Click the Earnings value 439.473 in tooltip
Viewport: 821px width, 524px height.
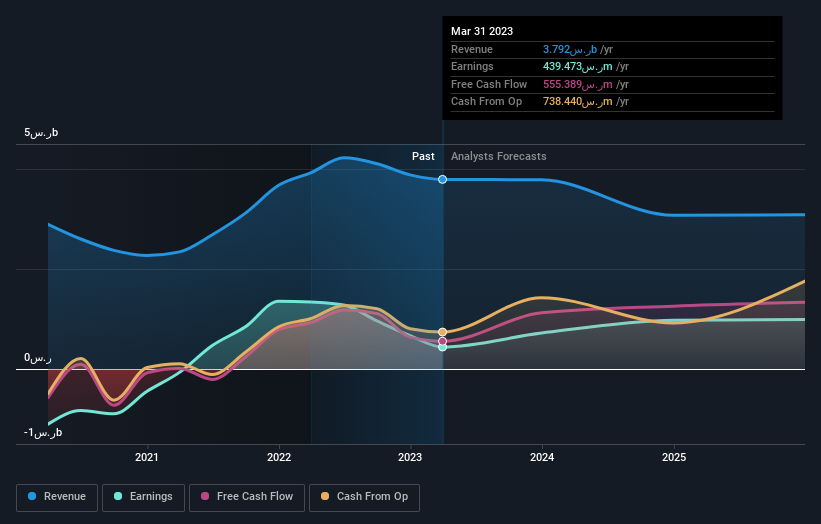click(x=578, y=66)
